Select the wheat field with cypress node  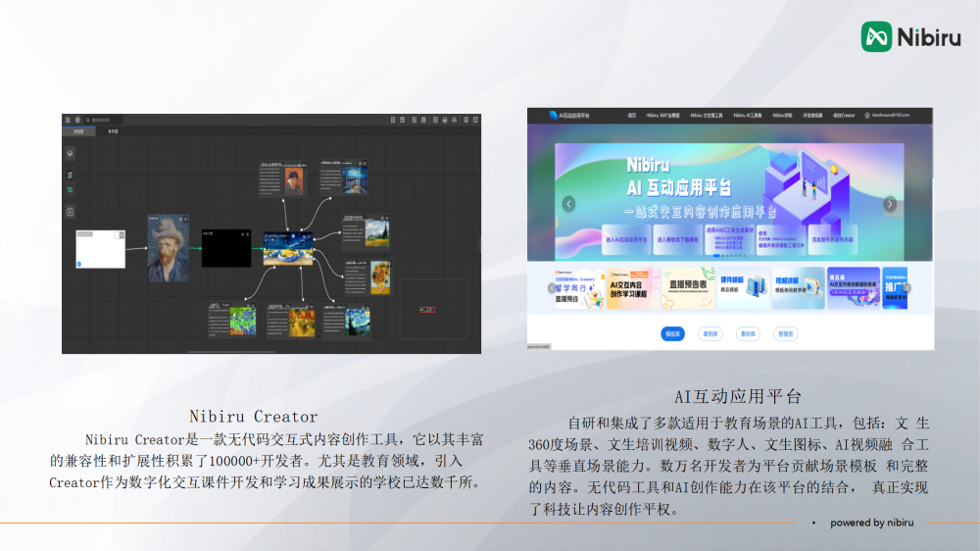[x=366, y=232]
